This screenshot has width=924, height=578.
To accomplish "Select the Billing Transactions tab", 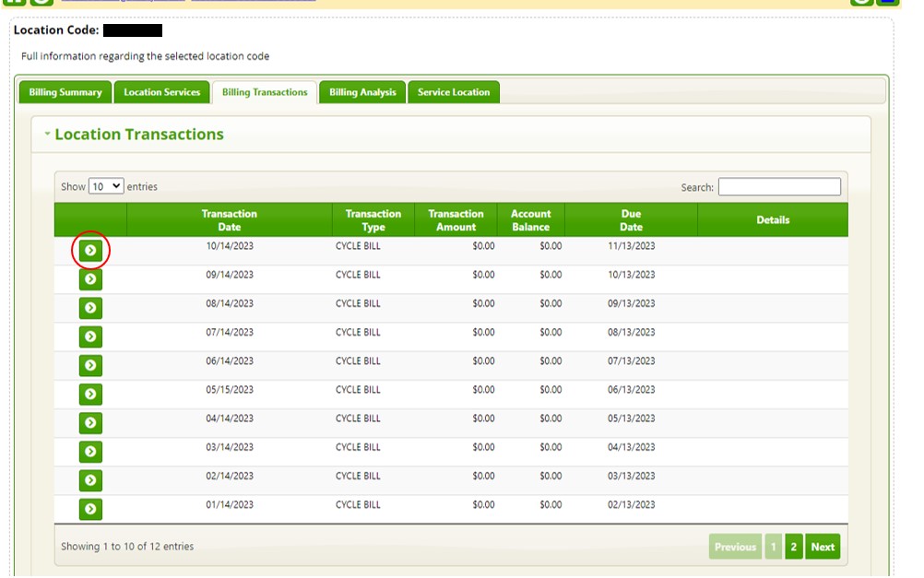I will (x=265, y=92).
